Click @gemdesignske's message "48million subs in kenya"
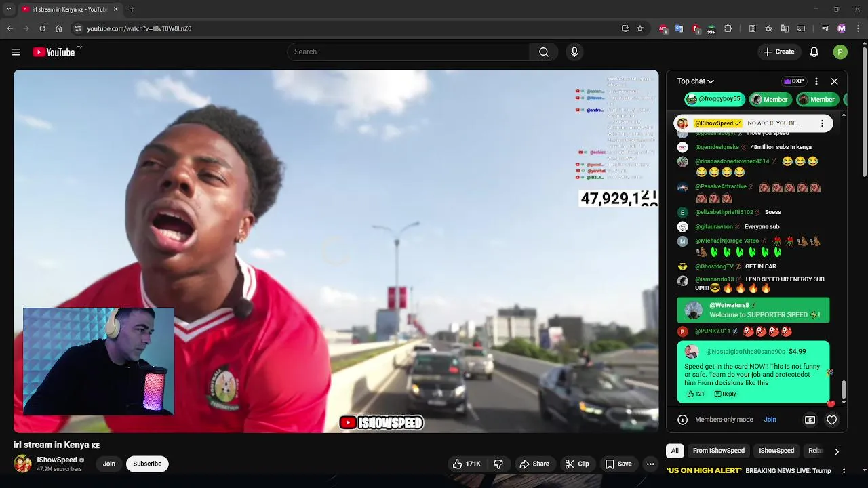This screenshot has height=488, width=868. 781,147
